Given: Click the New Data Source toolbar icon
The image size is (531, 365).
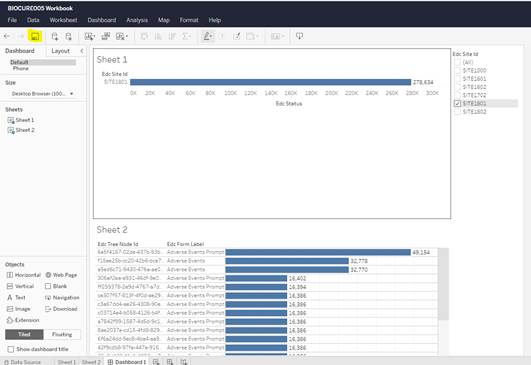Looking at the screenshot, I should (55, 36).
